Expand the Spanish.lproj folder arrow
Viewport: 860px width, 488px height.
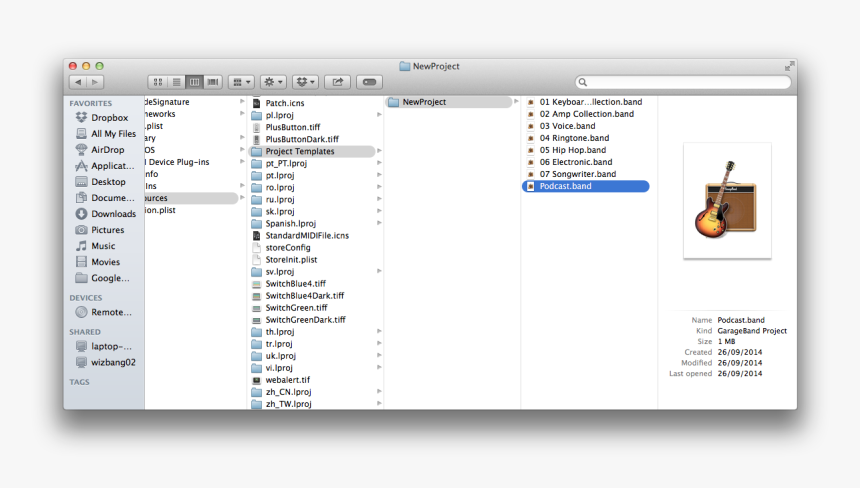coord(379,223)
